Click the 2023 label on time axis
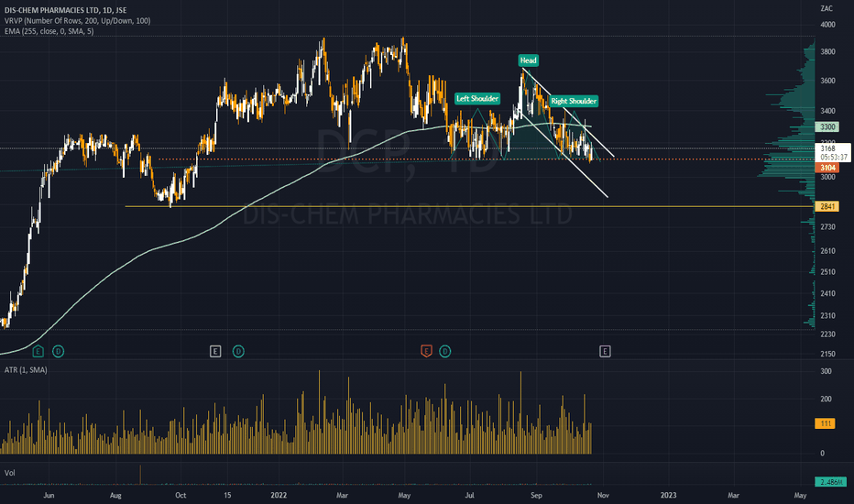The image size is (854, 504). pyautogui.click(x=668, y=495)
